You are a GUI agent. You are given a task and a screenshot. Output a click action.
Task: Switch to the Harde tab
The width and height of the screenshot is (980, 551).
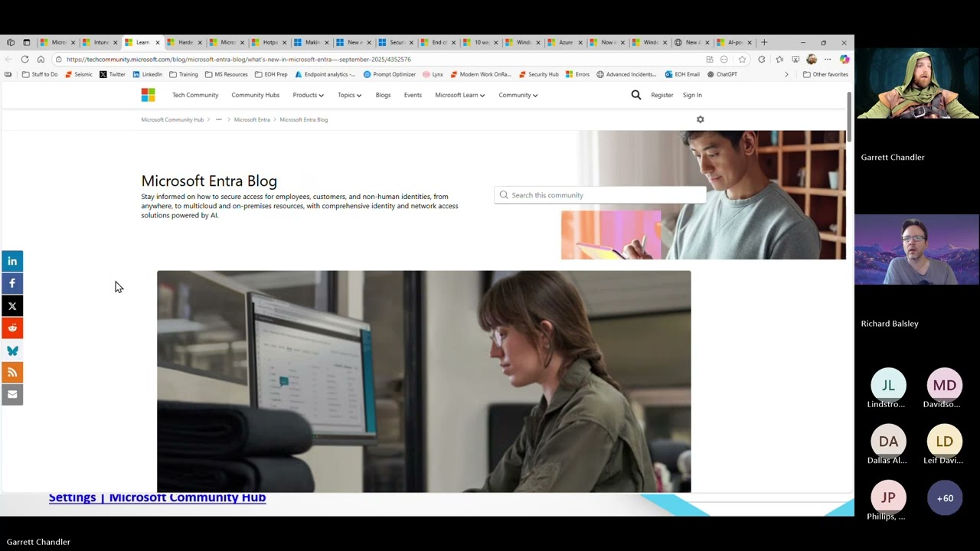(184, 42)
